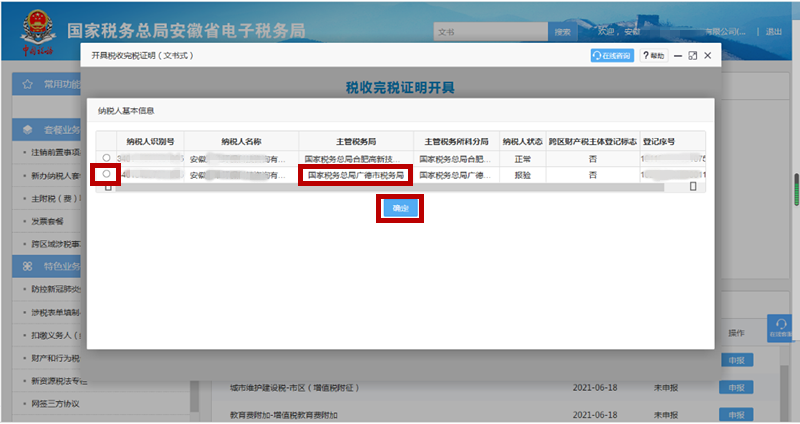Open 注销前置事项 sidebar item
This screenshot has width=800, height=424.
point(55,153)
